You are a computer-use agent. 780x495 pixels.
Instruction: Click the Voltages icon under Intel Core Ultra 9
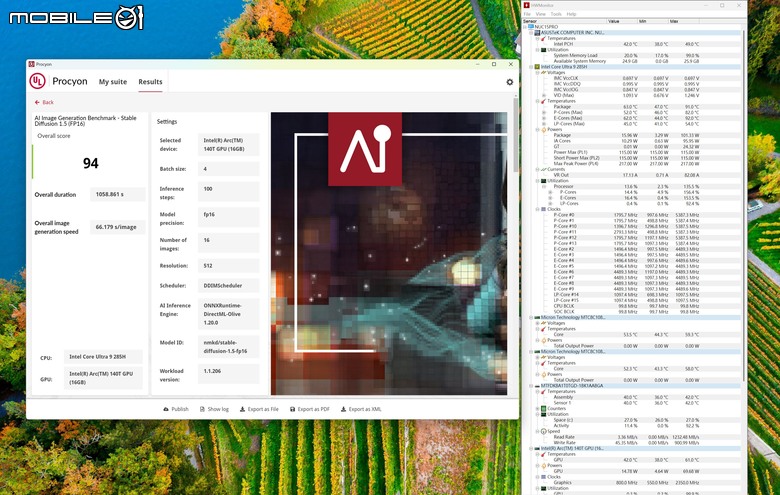coord(544,73)
